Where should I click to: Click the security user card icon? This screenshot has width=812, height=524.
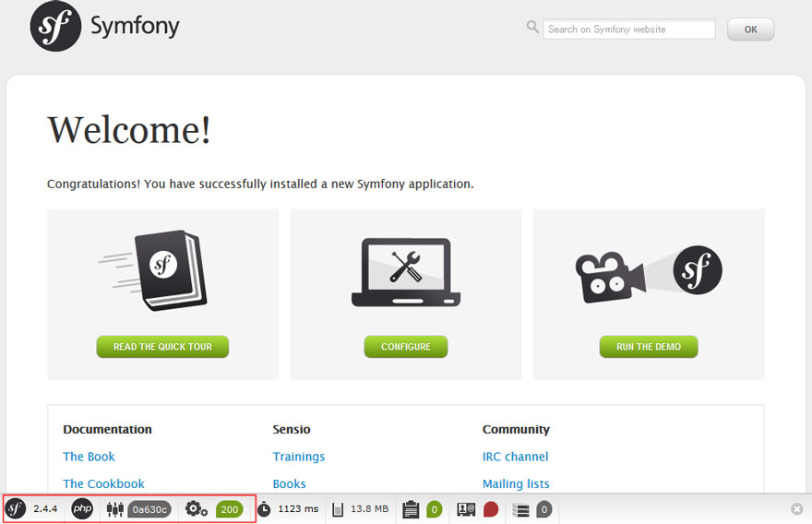click(x=466, y=509)
